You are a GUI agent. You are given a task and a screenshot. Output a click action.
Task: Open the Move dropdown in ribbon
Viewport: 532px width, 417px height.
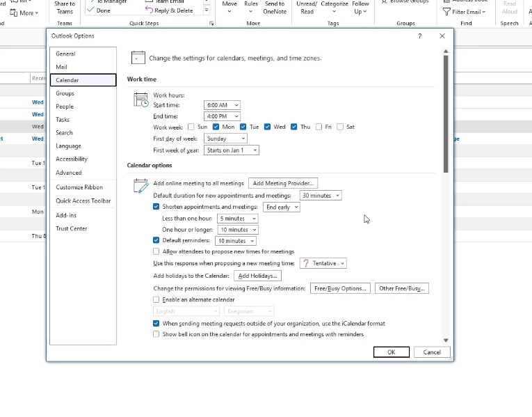(229, 8)
